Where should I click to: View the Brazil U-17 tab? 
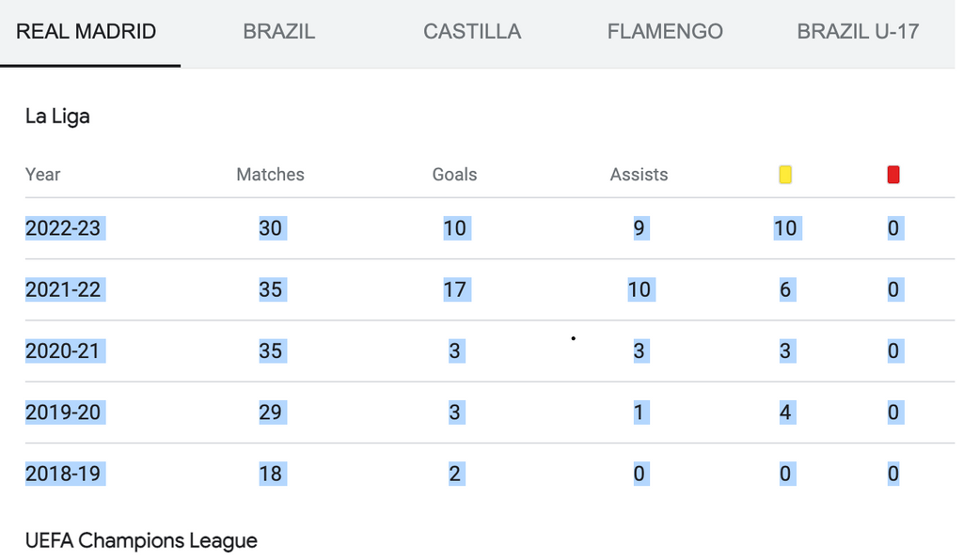(x=858, y=31)
